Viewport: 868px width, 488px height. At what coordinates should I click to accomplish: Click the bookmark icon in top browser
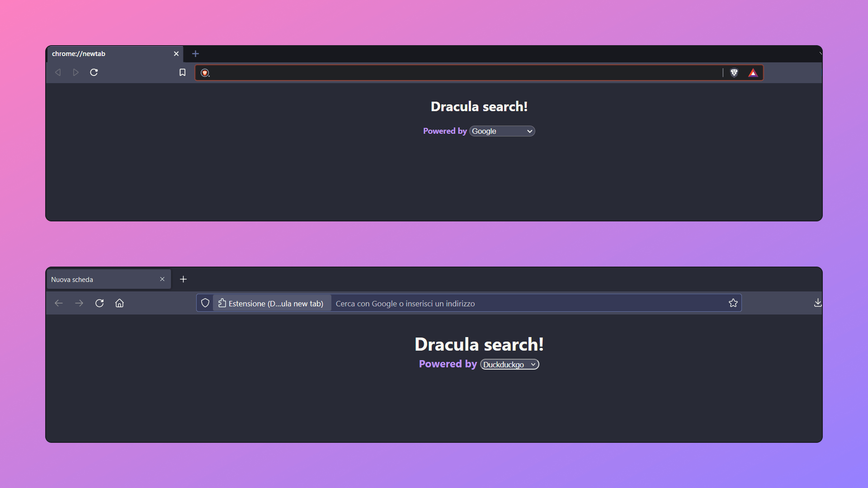[x=183, y=72]
